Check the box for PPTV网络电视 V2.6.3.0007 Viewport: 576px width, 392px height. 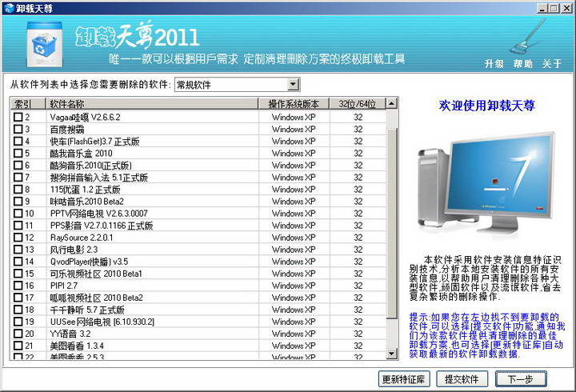[18, 213]
